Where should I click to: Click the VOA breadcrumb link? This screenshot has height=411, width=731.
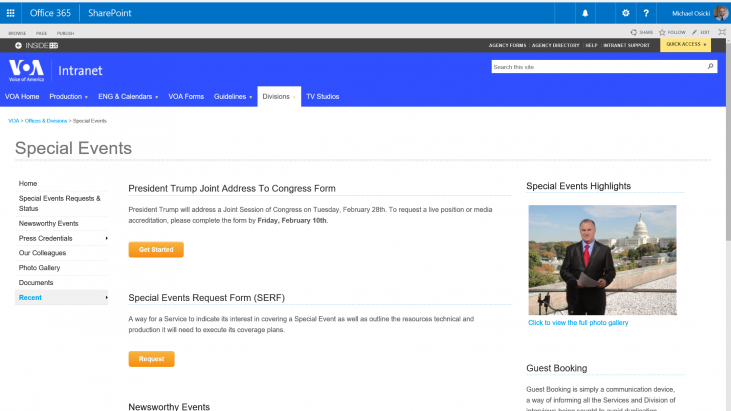point(14,121)
